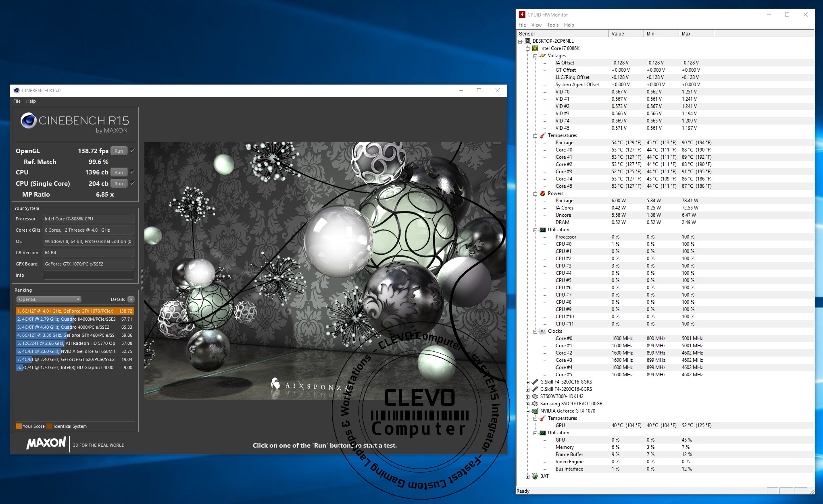The width and height of the screenshot is (823, 504).
Task: Click the Powers flame icon
Action: tap(543, 193)
